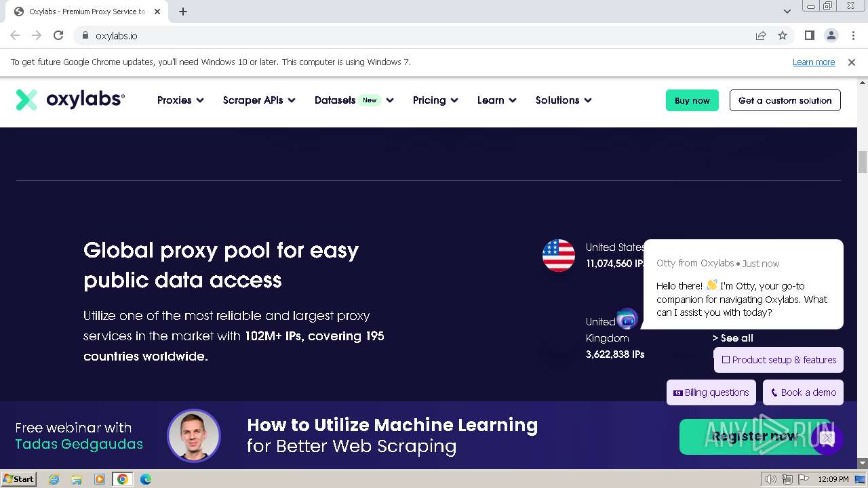Open the Chrome profile avatar
The image size is (868, 488).
[831, 35]
